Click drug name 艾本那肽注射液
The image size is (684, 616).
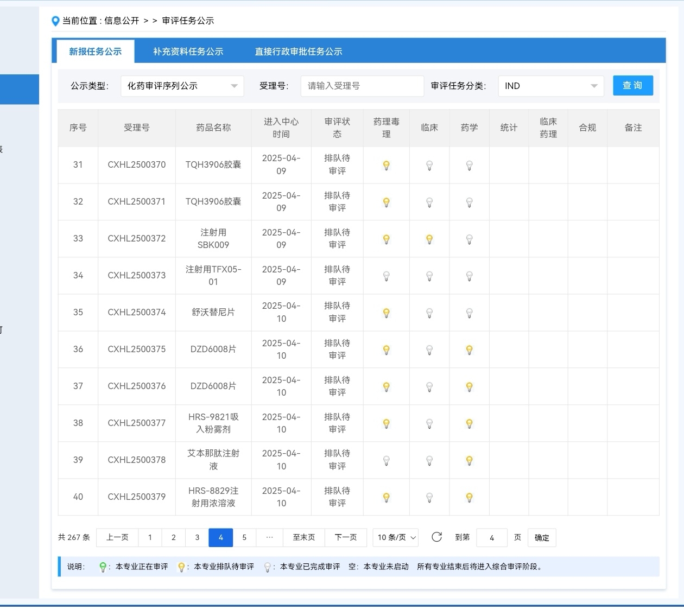pos(213,460)
